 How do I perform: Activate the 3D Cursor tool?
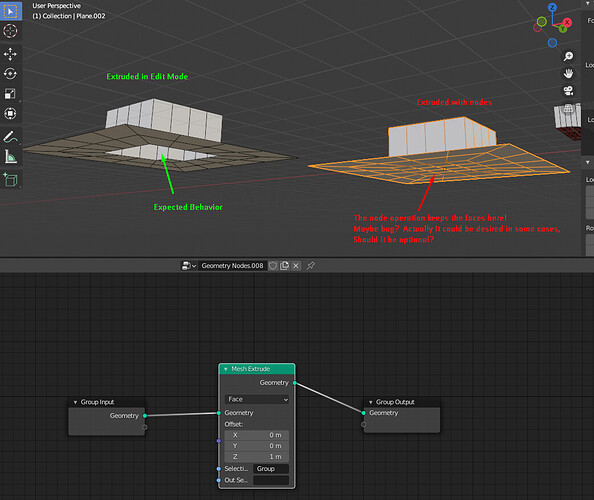pyautogui.click(x=10, y=31)
